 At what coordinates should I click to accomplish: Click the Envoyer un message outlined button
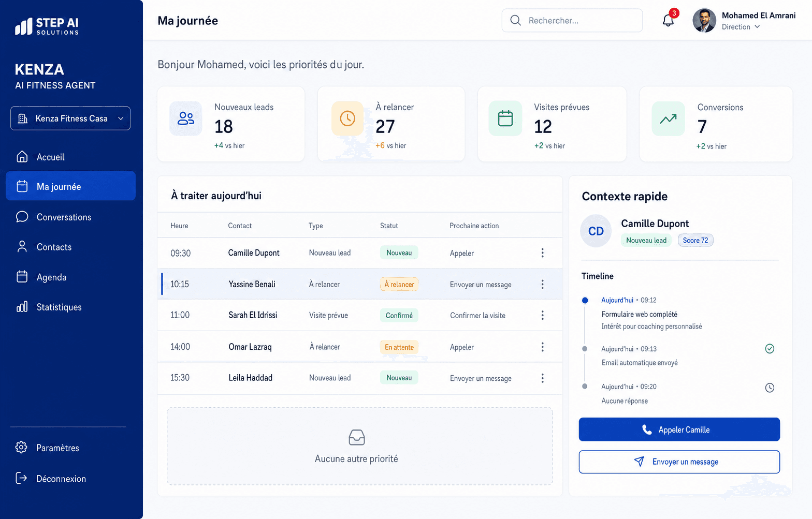(x=679, y=462)
